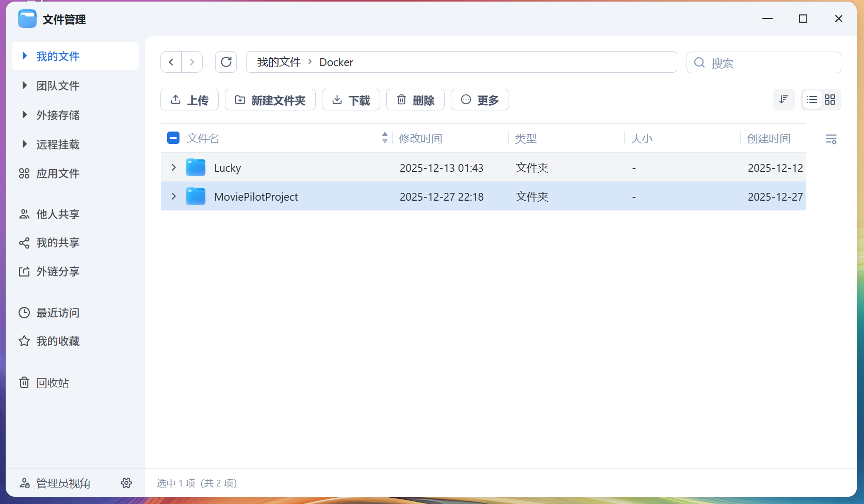The image size is (864, 504).
Task: Open the sort order options icon
Action: point(784,100)
